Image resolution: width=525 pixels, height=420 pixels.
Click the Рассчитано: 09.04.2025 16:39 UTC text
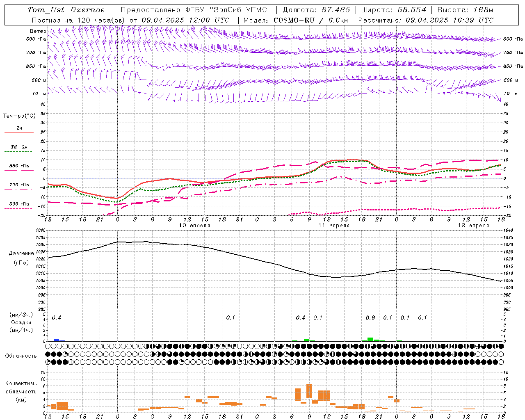tap(426, 20)
